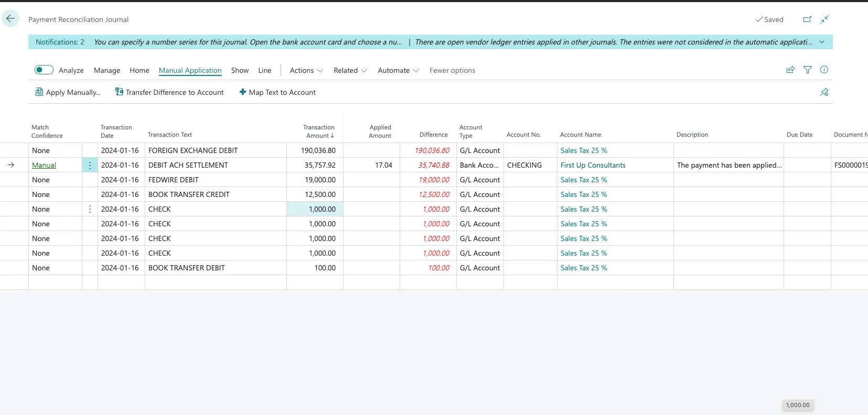Viewport: 868px width, 415px height.
Task: Open the Related dropdown
Action: [x=350, y=70]
